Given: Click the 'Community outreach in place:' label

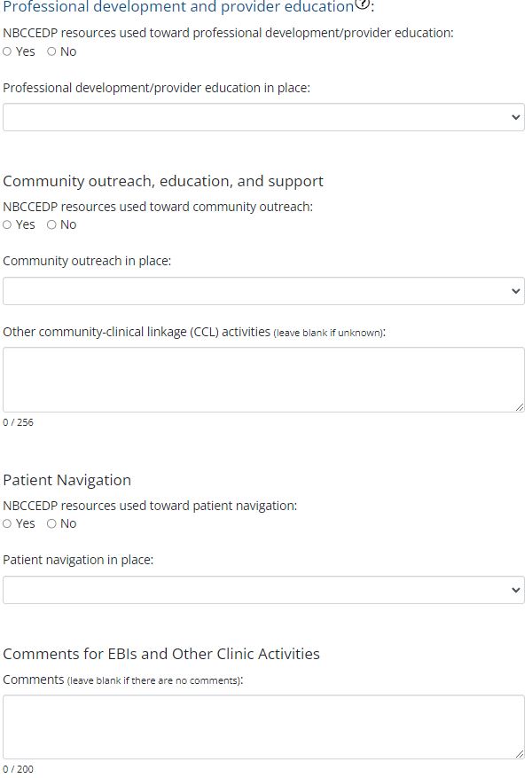Looking at the screenshot, I should coord(87,262).
